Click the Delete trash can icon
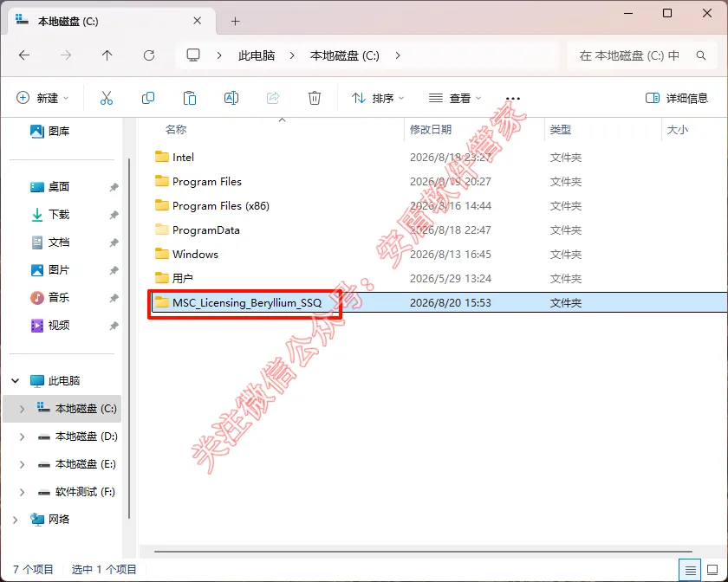Image resolution: width=728 pixels, height=582 pixels. click(x=315, y=98)
